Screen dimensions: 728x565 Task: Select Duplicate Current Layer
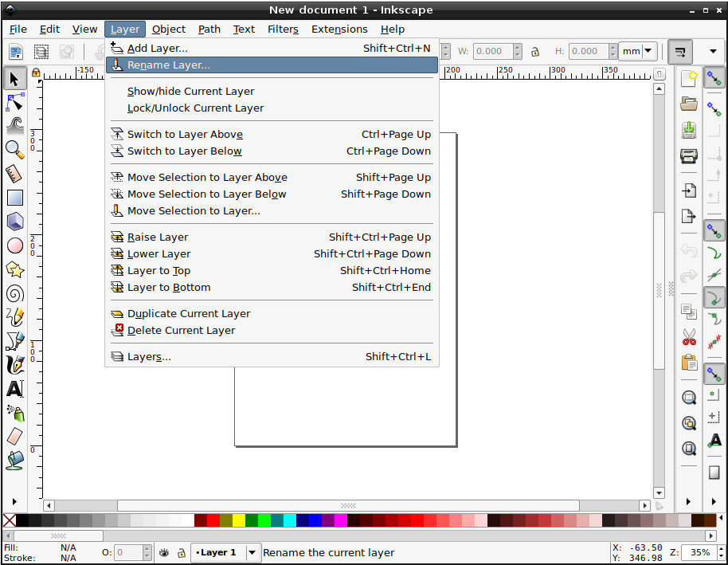coord(272,314)
